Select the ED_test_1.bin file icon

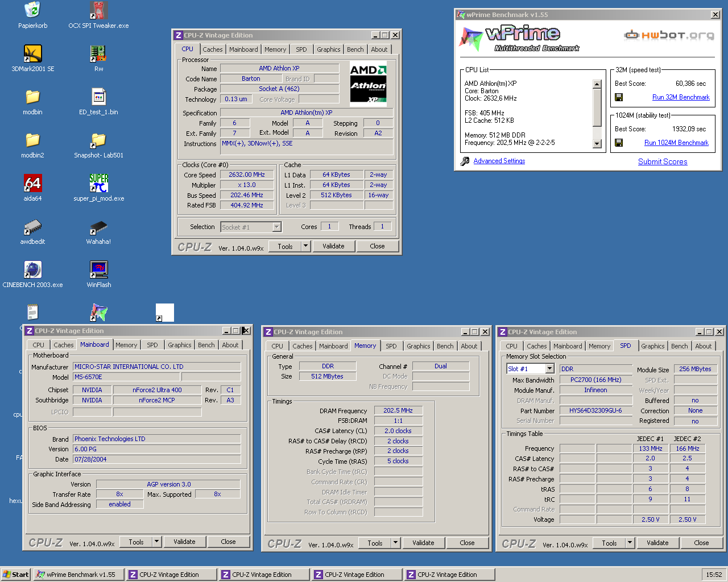98,97
